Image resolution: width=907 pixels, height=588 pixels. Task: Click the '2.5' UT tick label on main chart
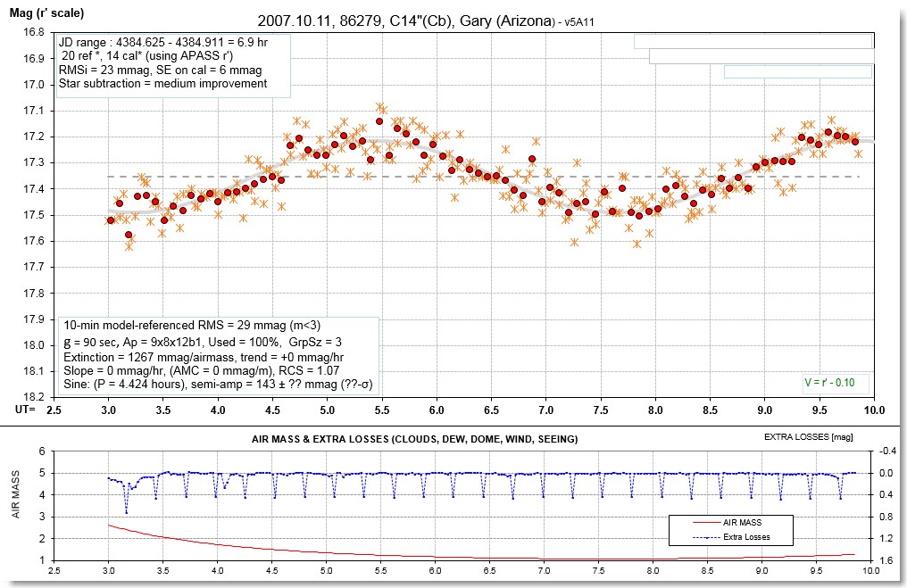click(x=54, y=410)
